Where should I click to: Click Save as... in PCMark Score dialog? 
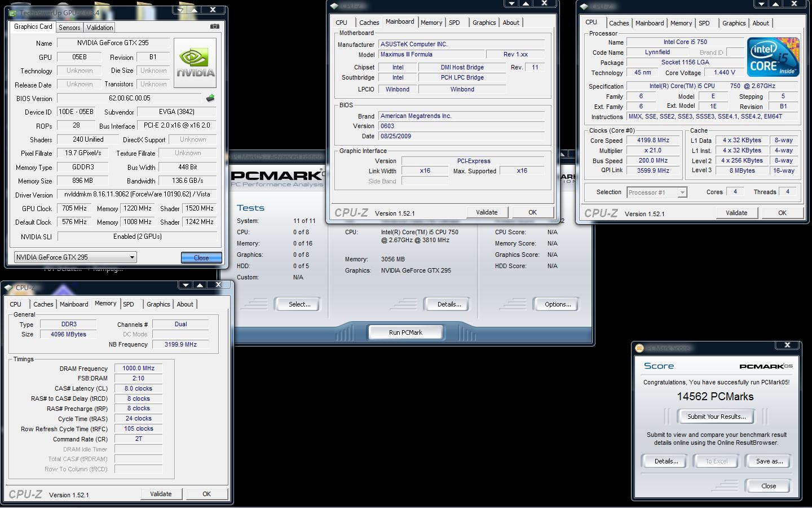point(770,461)
